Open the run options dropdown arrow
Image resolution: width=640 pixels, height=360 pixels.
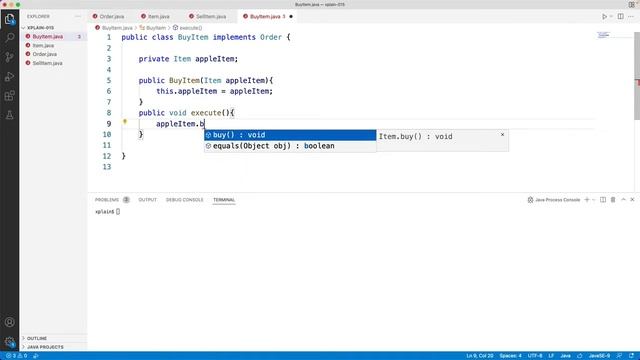(611, 16)
